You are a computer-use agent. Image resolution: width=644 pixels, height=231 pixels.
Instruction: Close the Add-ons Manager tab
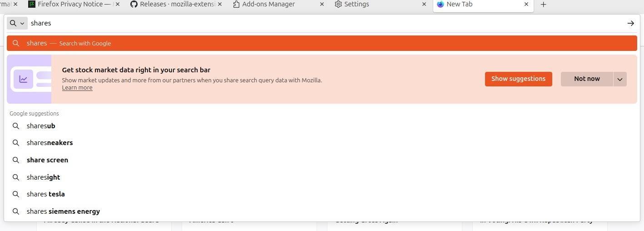tap(322, 4)
